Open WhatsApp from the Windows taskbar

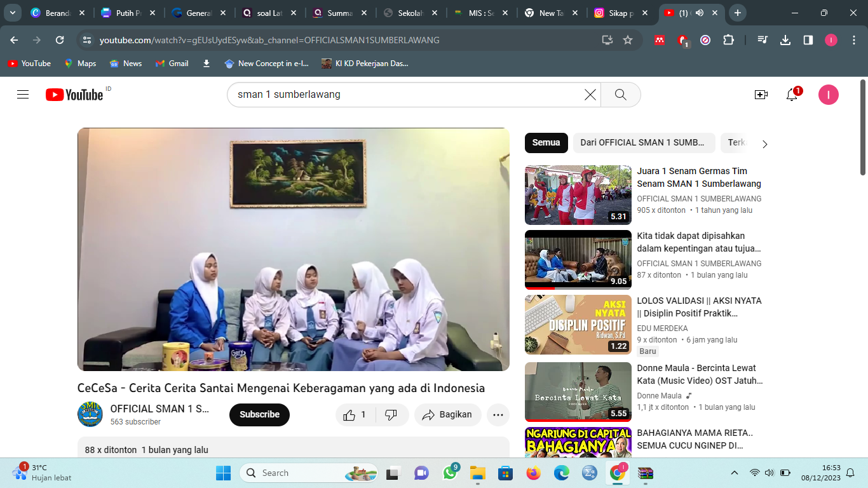pos(450,473)
